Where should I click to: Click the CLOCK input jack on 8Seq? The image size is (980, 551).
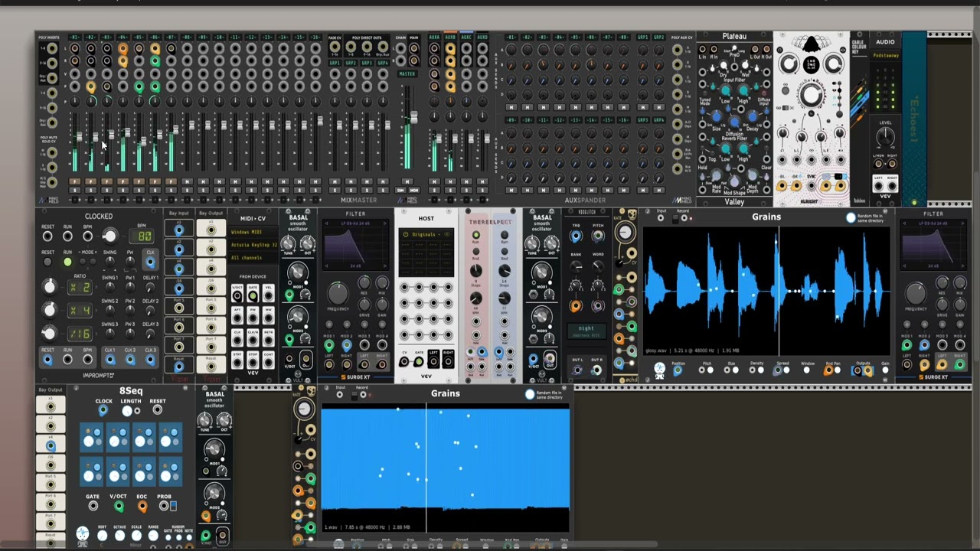(103, 410)
